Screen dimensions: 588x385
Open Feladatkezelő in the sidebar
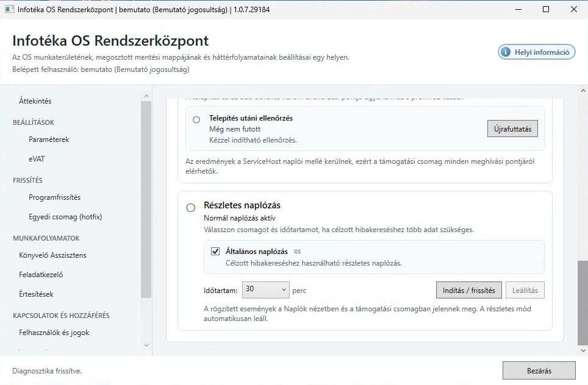41,275
